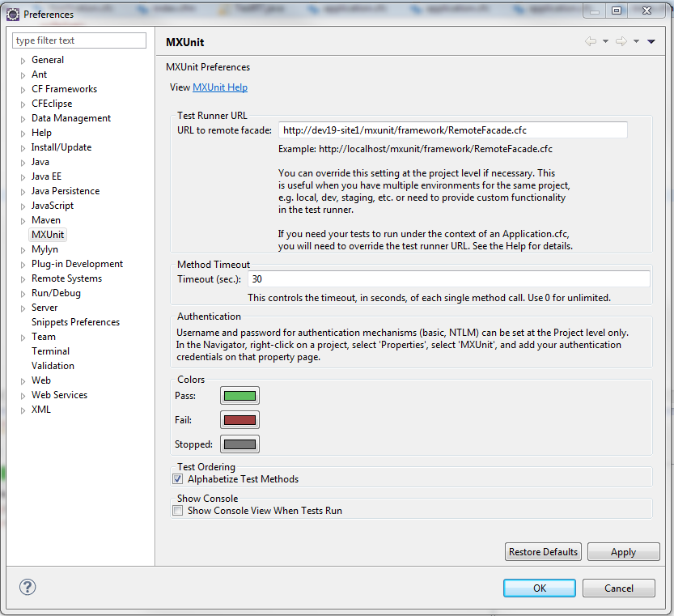Change the Stopped color swatch
The image size is (674, 616).
(x=240, y=444)
